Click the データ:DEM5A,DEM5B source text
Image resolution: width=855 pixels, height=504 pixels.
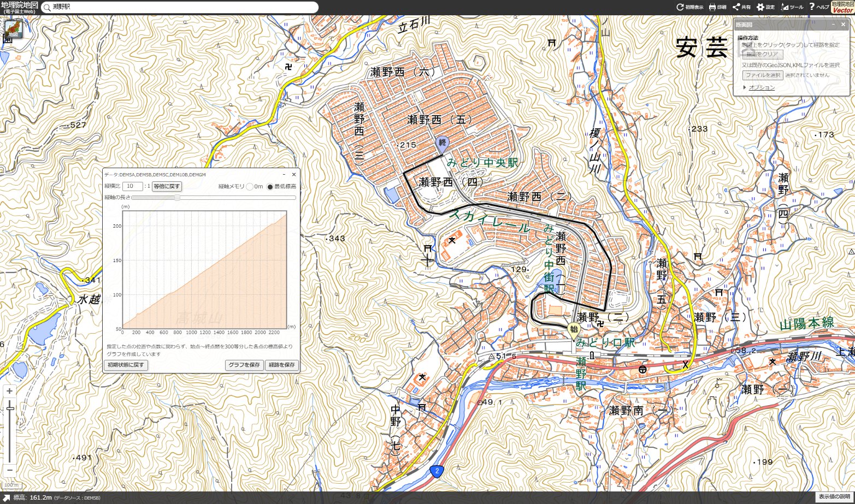155,175
